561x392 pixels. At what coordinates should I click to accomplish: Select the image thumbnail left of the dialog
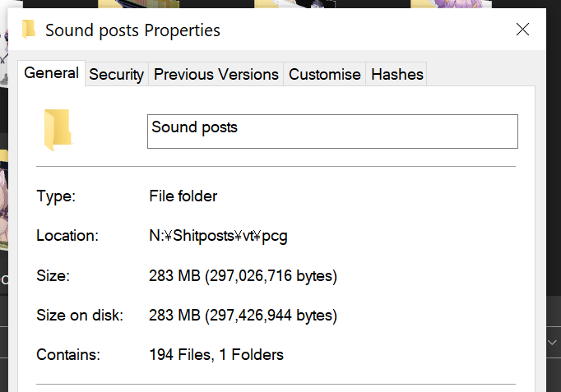(x=7, y=205)
